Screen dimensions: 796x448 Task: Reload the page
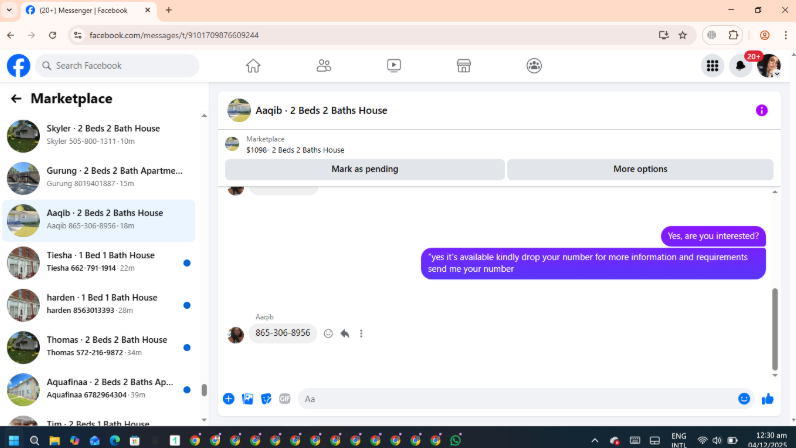[x=52, y=35]
